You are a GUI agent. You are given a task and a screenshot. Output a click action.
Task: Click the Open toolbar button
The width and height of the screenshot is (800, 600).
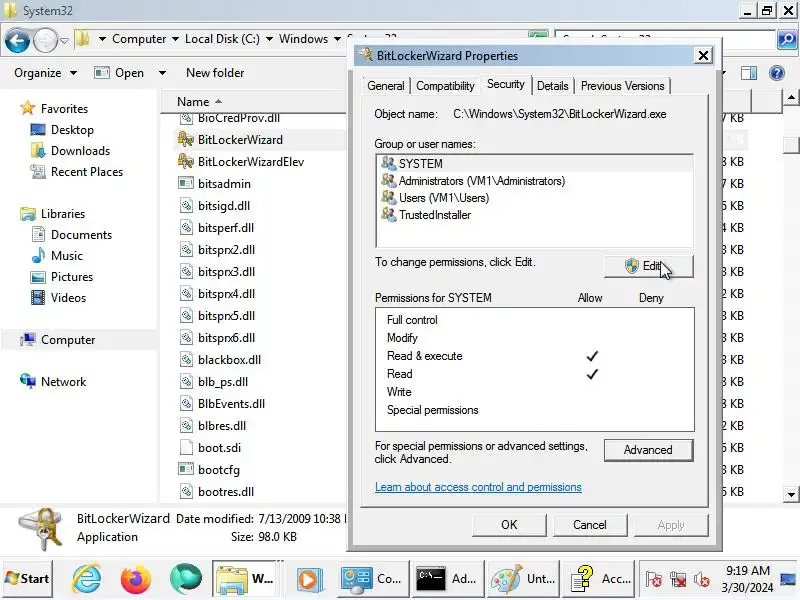tap(120, 73)
